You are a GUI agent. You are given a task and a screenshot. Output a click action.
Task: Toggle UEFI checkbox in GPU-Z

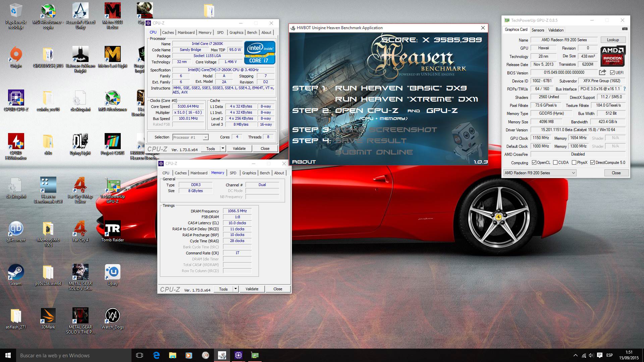(612, 72)
